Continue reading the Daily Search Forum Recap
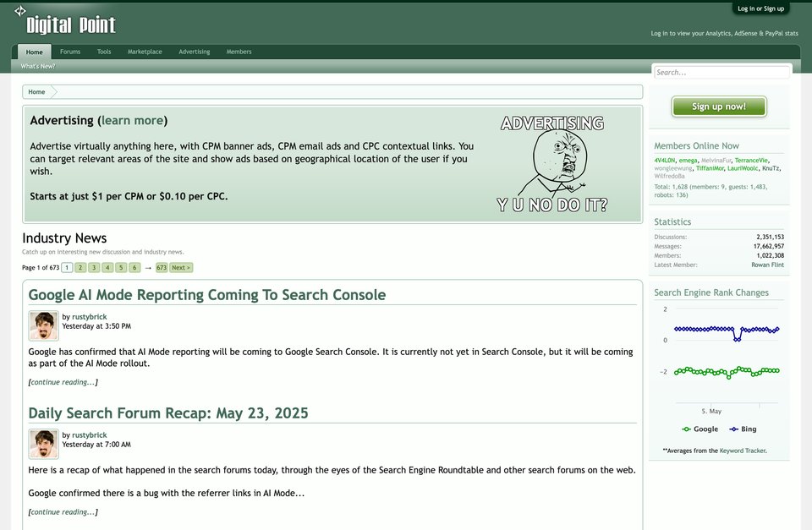Viewport: 812px width, 530px height. click(x=63, y=512)
